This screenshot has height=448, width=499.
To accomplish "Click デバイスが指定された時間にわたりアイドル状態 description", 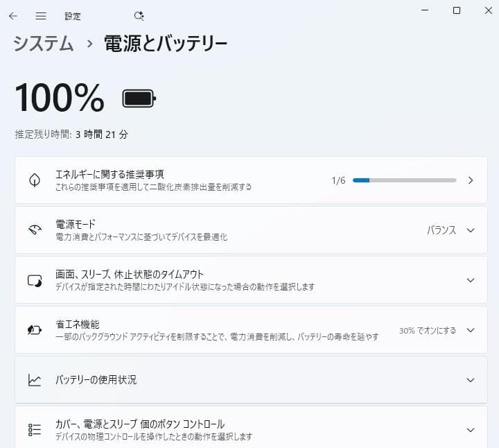I will click(x=185, y=287).
